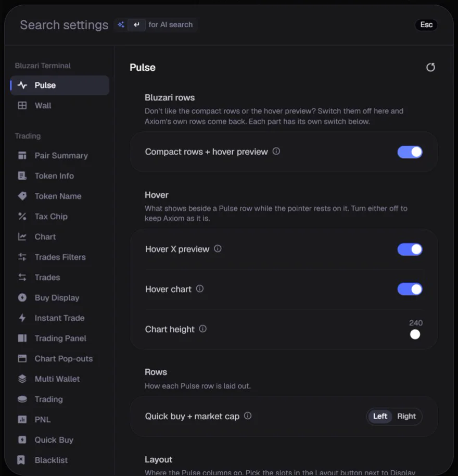Click the Search settings input field
The image size is (458, 476).
click(x=64, y=25)
